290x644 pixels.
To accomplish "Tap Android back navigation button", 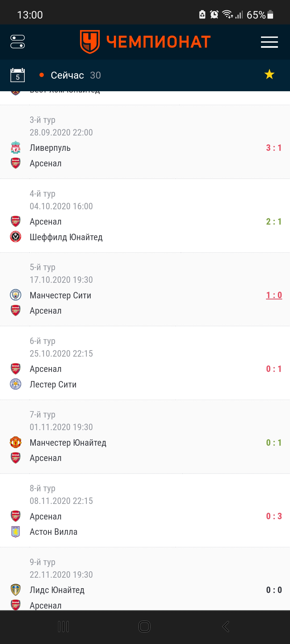I will click(226, 627).
